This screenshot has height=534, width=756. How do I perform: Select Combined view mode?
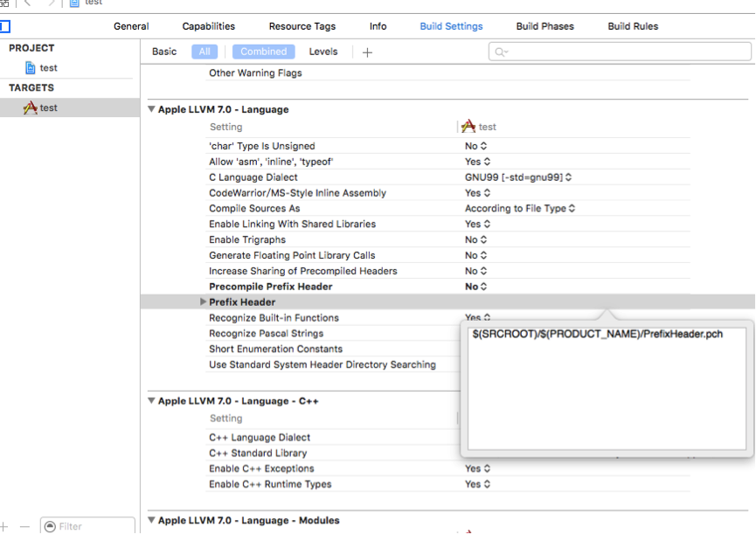[263, 52]
